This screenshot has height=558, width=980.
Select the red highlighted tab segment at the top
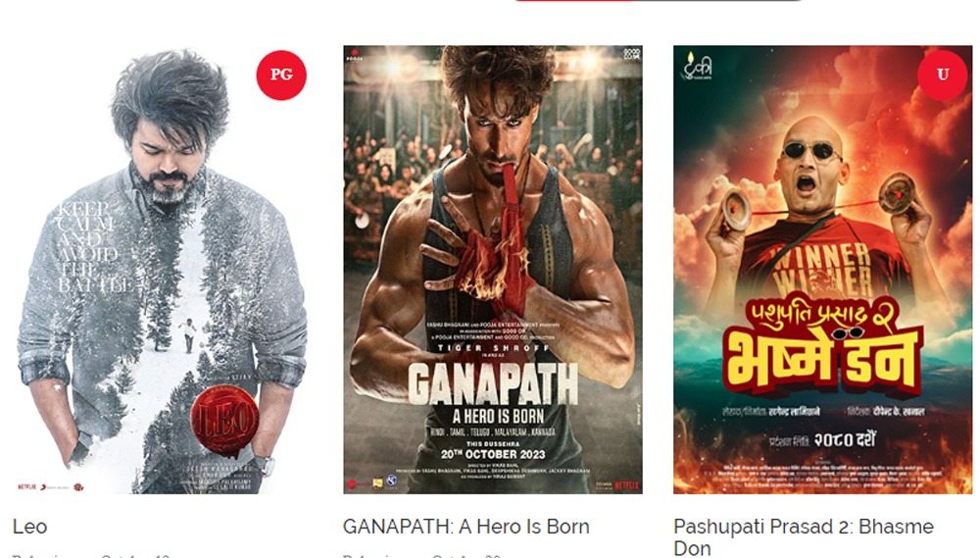(x=575, y=1)
